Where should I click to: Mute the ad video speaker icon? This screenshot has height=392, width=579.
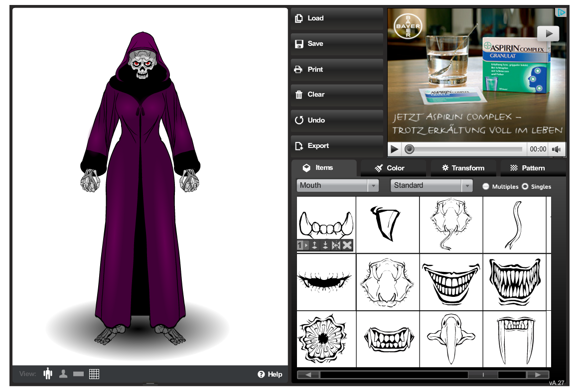coord(557,149)
